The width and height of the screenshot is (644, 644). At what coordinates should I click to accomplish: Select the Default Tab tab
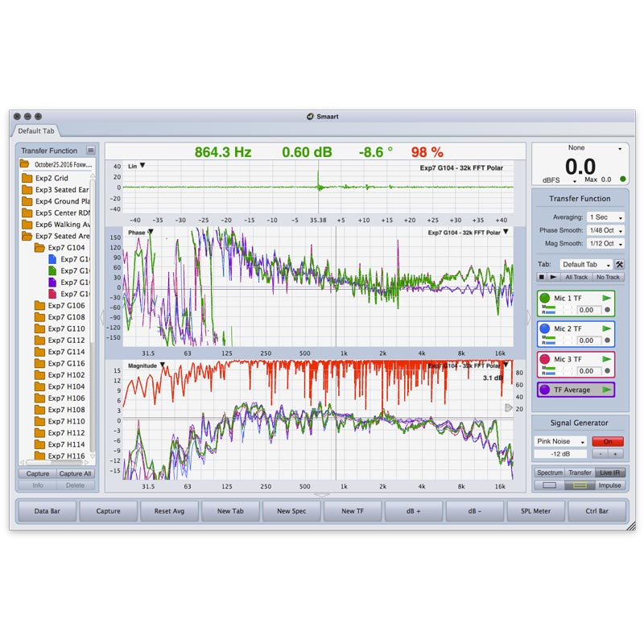tap(36, 130)
